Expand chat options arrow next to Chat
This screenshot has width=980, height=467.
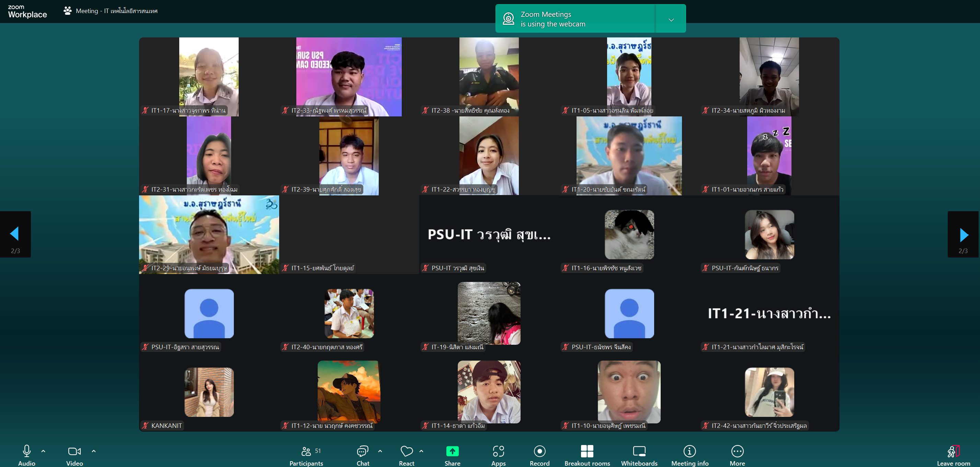380,451
